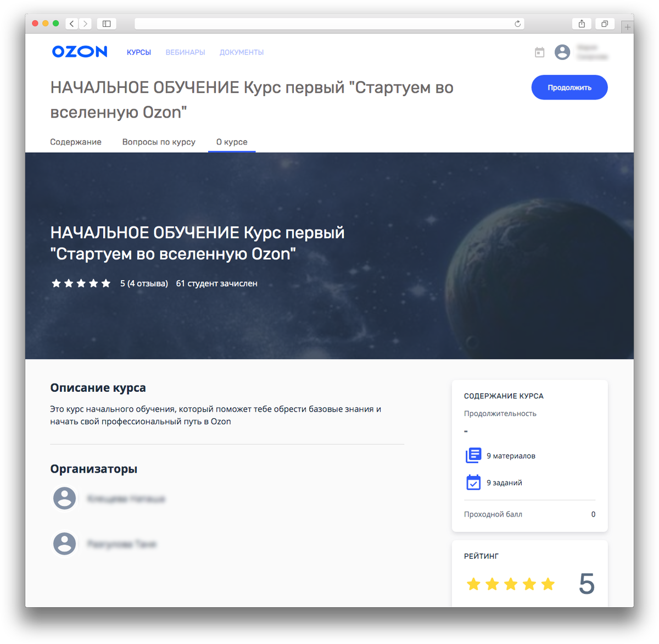Click the 'Описание курса' heading
659x644 pixels.
click(x=98, y=388)
